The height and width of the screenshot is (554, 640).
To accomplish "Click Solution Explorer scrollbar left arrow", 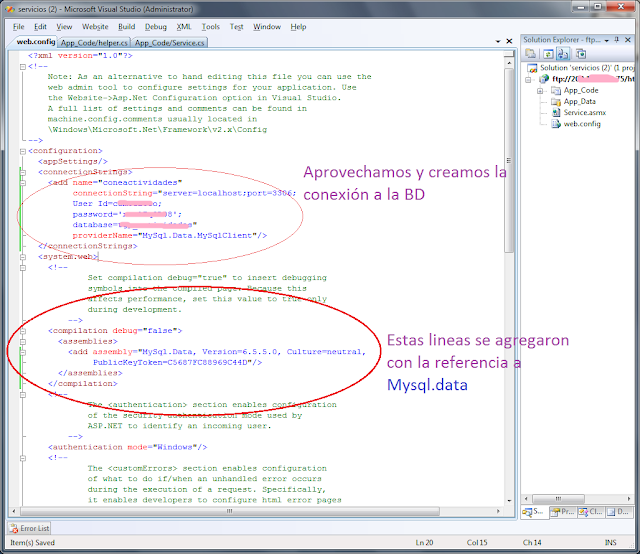I will (x=527, y=498).
